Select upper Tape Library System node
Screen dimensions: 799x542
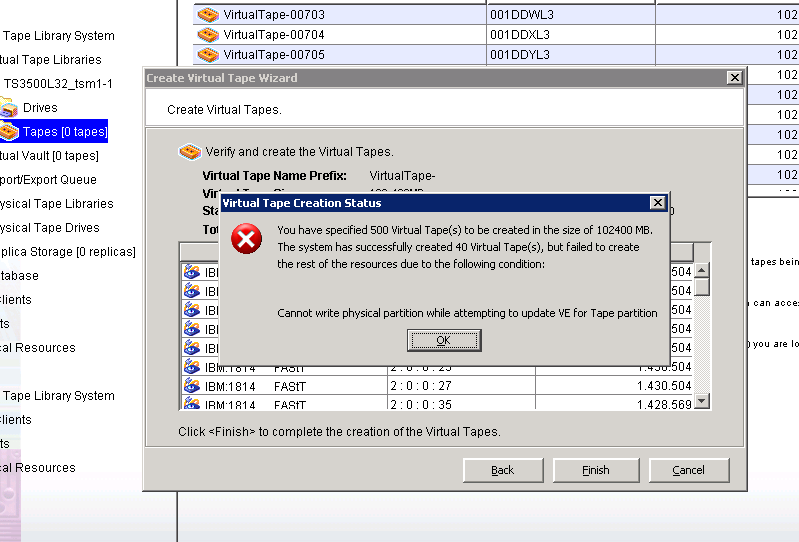pyautogui.click(x=59, y=36)
